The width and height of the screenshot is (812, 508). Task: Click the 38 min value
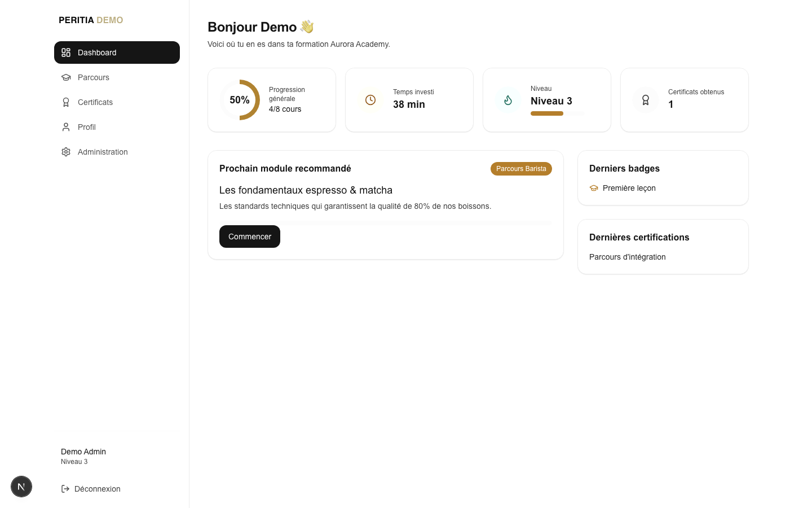pos(409,104)
